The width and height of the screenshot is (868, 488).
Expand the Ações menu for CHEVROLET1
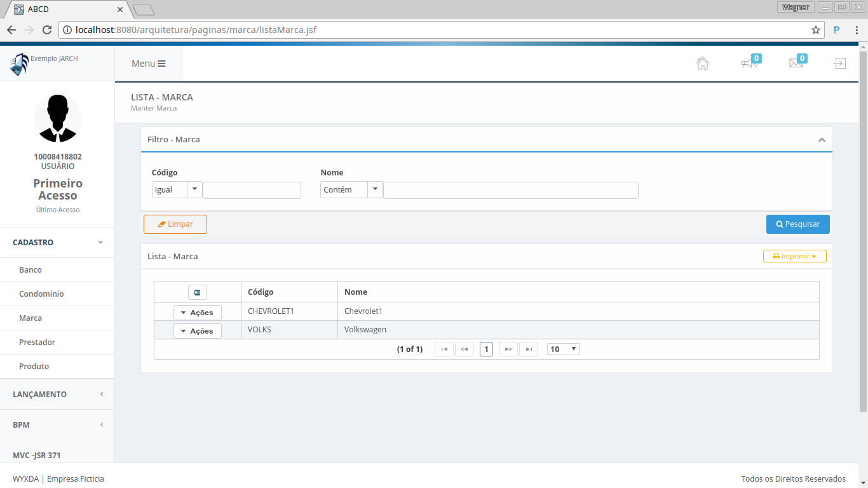(x=197, y=313)
